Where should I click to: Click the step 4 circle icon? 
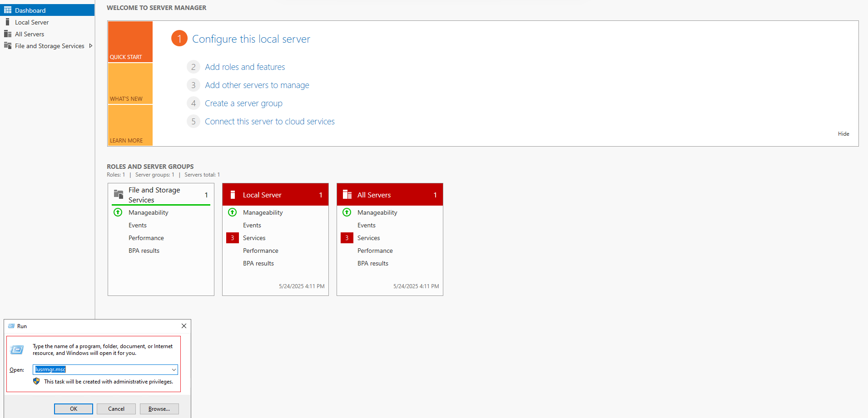(193, 103)
